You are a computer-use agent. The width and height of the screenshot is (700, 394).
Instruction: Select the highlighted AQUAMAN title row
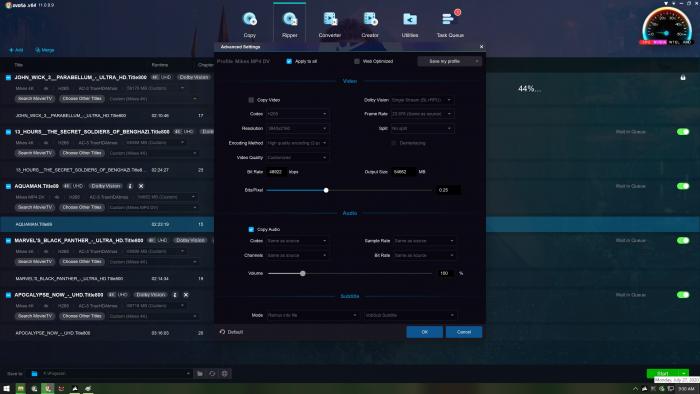(107, 224)
